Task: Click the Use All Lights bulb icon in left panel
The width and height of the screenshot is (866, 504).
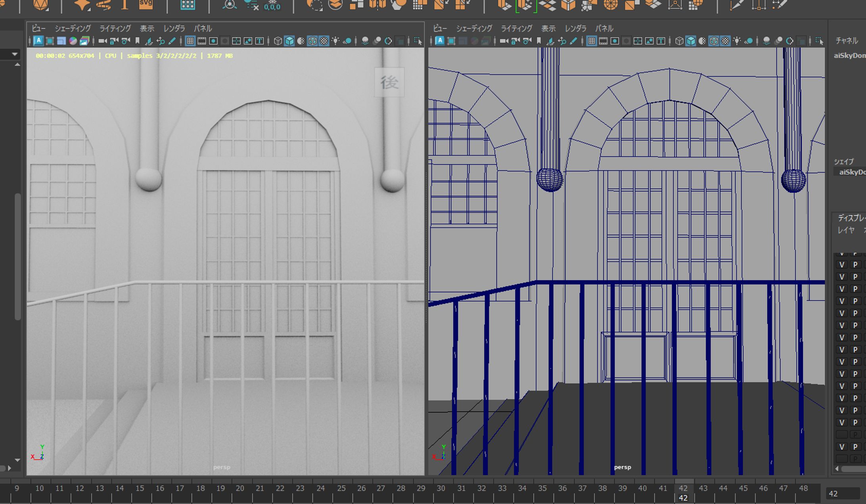Action: (336, 41)
